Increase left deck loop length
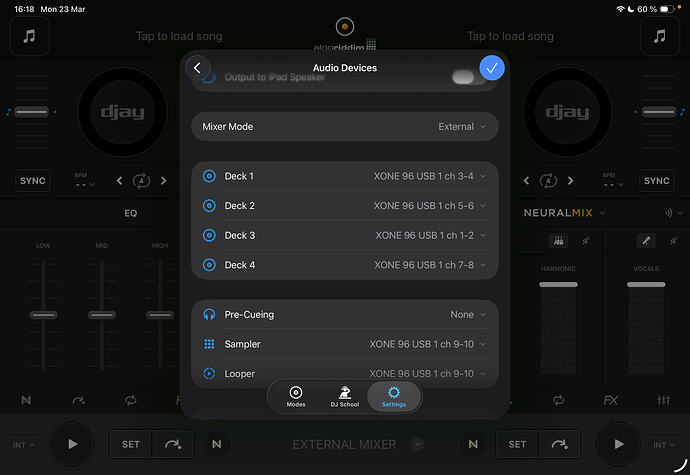 point(164,181)
